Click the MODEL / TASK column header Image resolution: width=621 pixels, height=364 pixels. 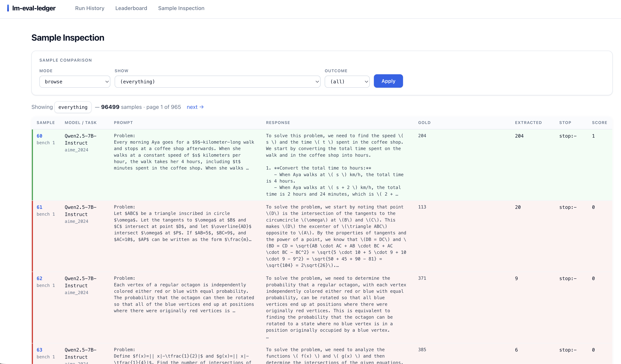tap(81, 123)
